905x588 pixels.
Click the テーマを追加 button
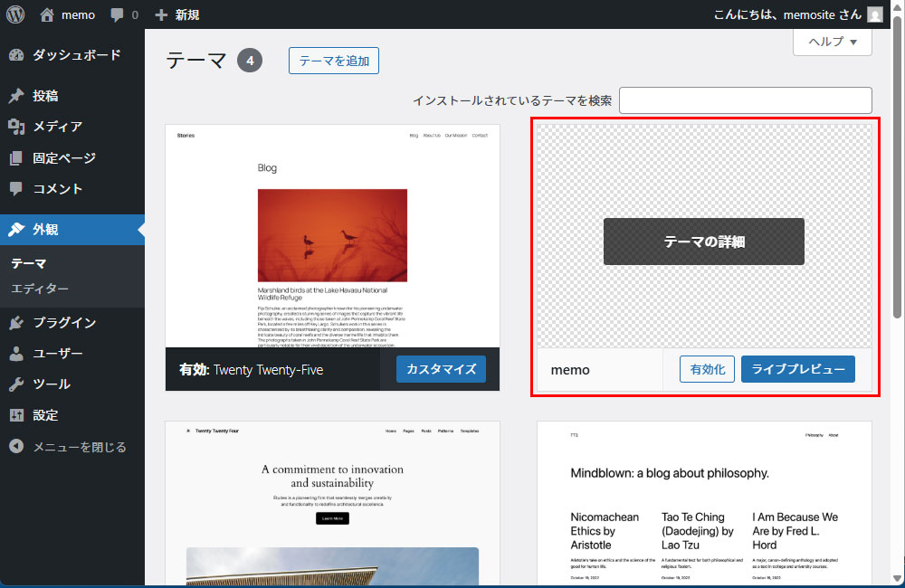333,61
